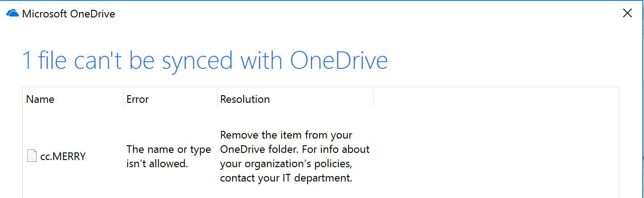This screenshot has width=644, height=198.
Task: Select the cc.MERRY file name
Action: [x=63, y=156]
